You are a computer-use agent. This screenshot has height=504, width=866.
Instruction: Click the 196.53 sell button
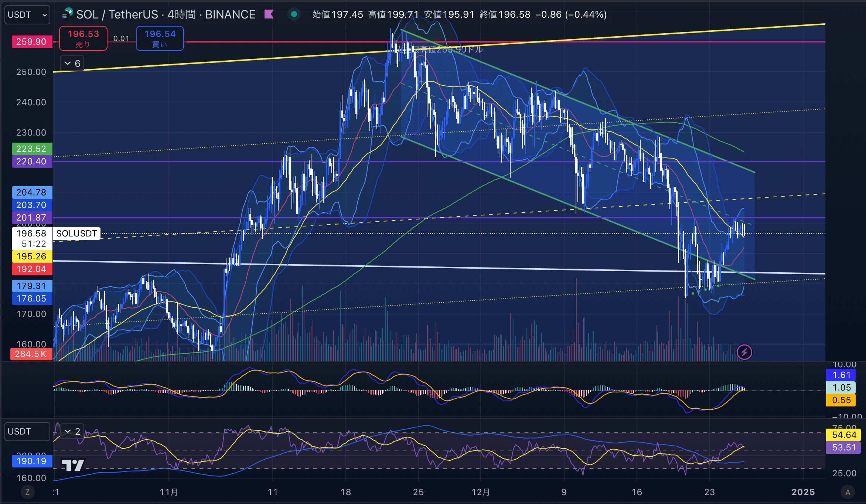pos(83,38)
